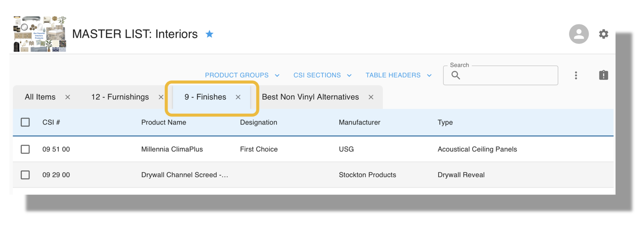The height and width of the screenshot is (225, 644).
Task: Check the checkbox for Millennia ClimaPlus
Action: point(25,149)
